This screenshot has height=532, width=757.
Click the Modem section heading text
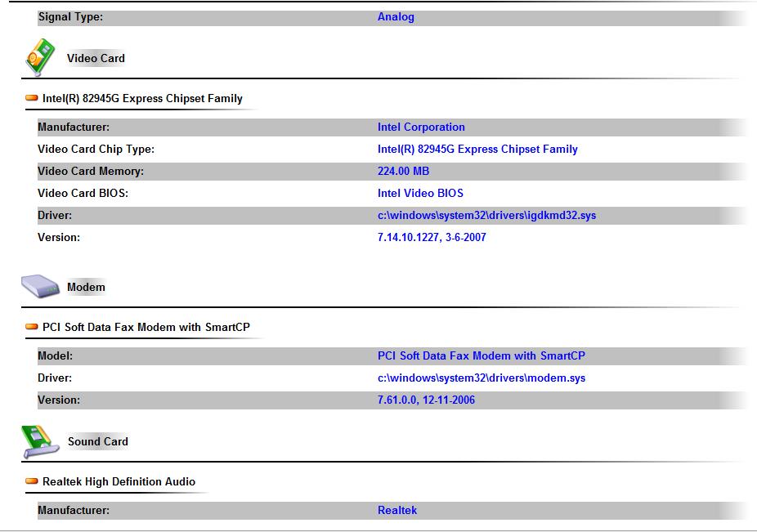point(86,287)
